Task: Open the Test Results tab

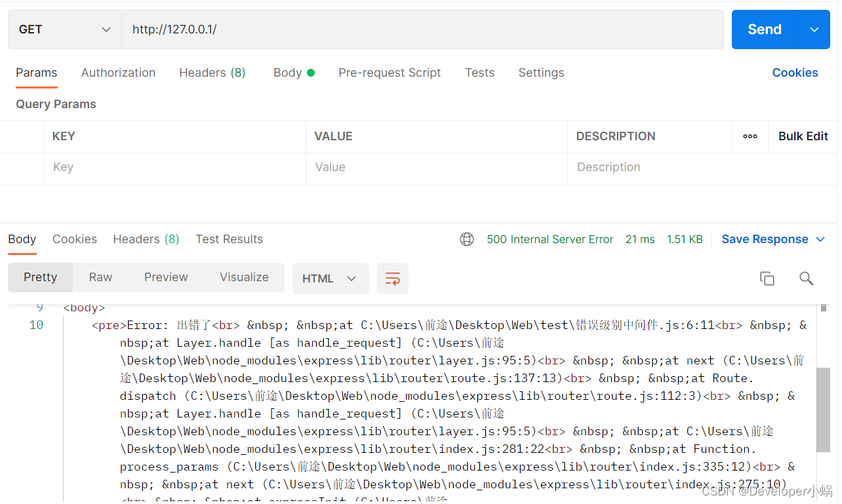Action: tap(230, 239)
